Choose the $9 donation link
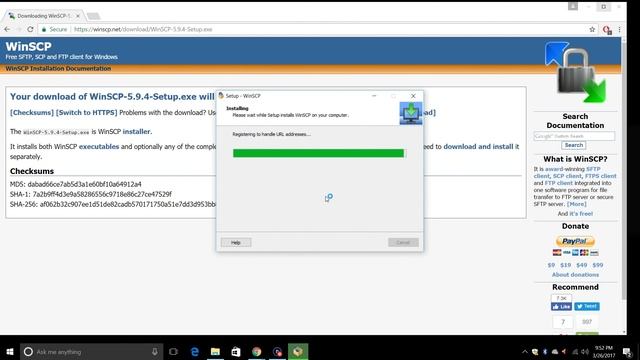This screenshot has height=360, width=640. 551,265
